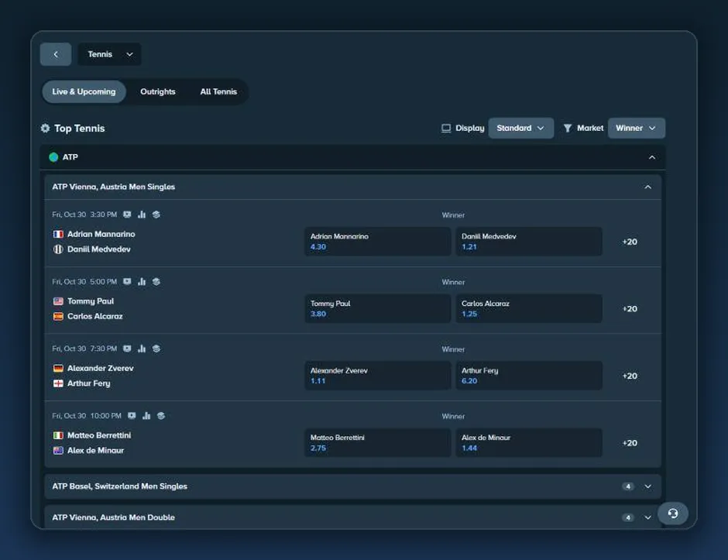Click the back arrow button
The image size is (728, 560).
(x=56, y=54)
